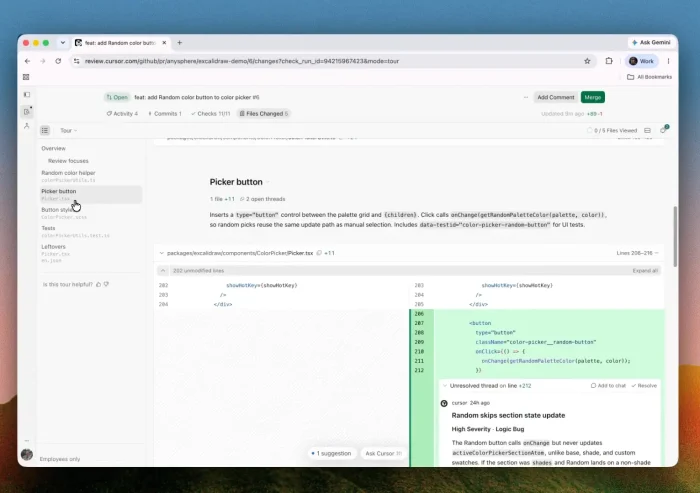The width and height of the screenshot is (700, 493).
Task: Bookmark this page with the star icon
Action: click(x=587, y=61)
